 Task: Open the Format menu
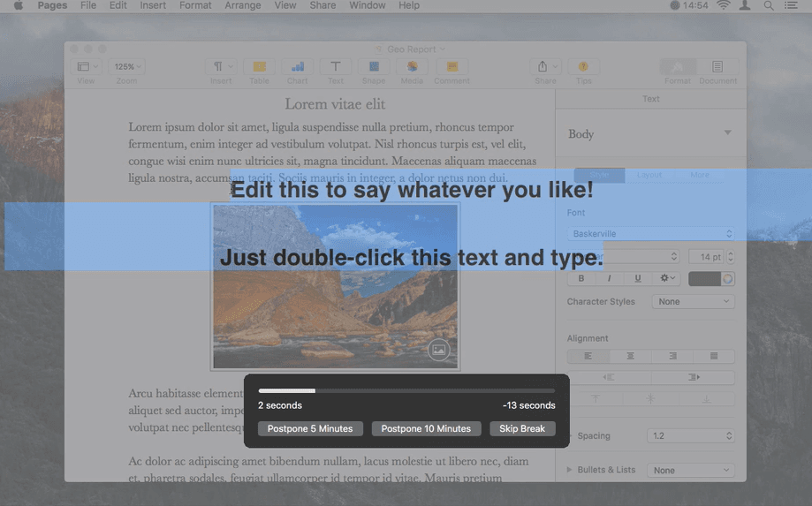pos(195,5)
